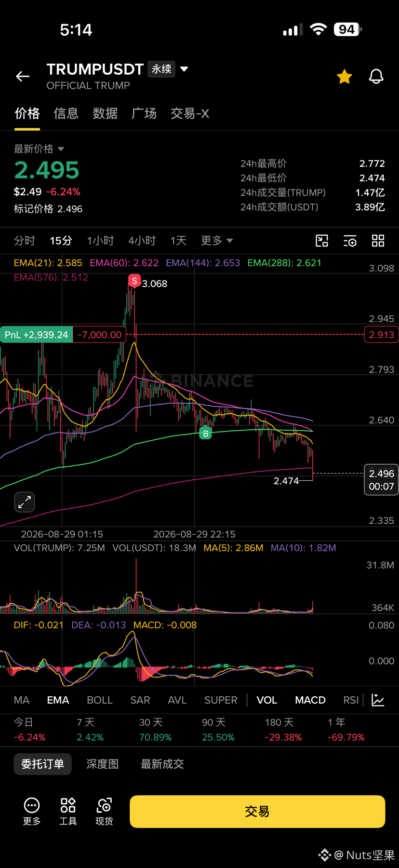Tap the EMA(576): 2.512 legend
Screen dimensions: 399x868
(x=51, y=277)
